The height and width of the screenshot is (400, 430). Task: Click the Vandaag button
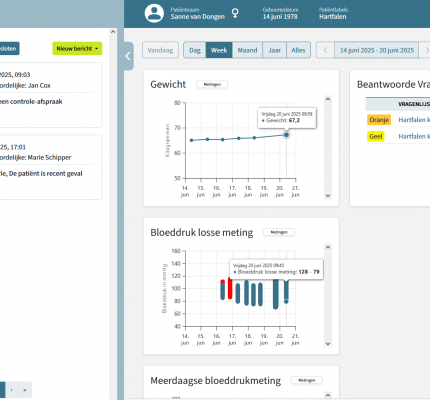pos(160,50)
